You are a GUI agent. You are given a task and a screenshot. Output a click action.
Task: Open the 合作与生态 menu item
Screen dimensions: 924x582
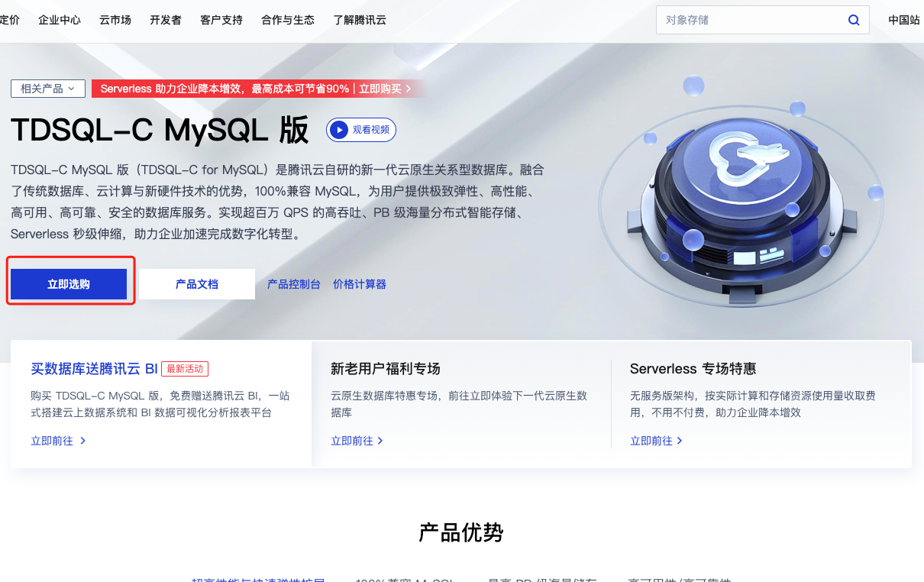[288, 20]
